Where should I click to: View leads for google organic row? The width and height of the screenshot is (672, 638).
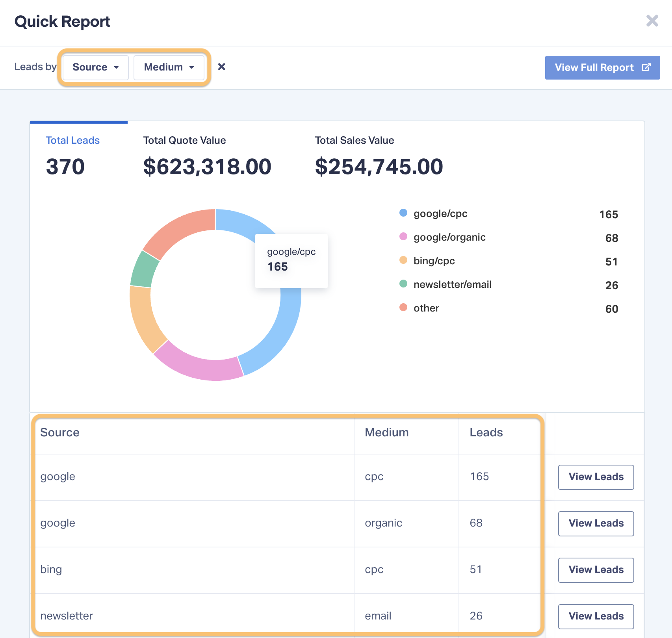pos(596,523)
